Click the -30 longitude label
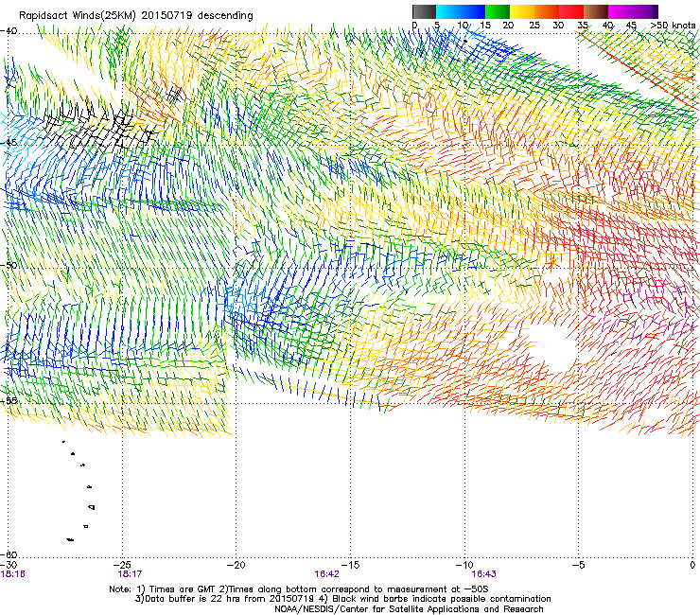Screen dimensions: 700x615 point(9,565)
